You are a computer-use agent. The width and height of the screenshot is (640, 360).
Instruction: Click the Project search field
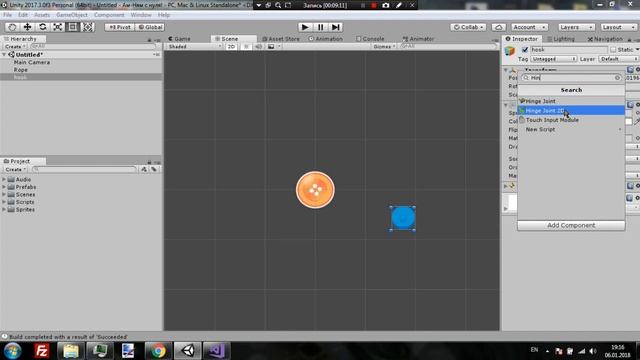[84, 169]
